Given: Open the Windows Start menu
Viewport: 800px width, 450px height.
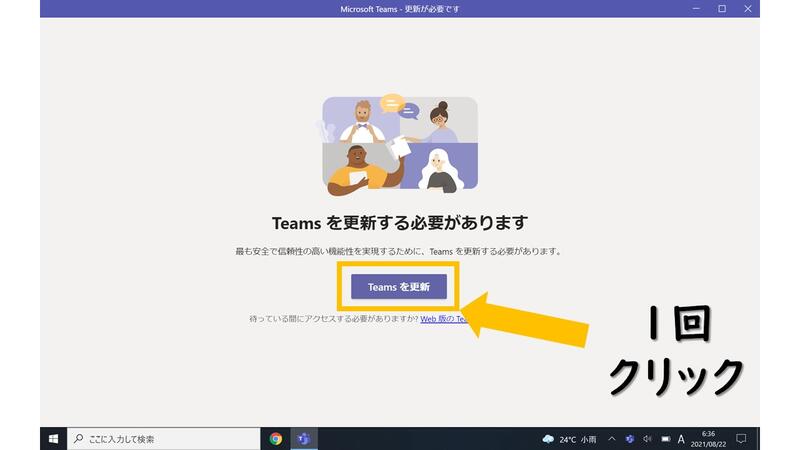Looking at the screenshot, I should (x=52, y=439).
